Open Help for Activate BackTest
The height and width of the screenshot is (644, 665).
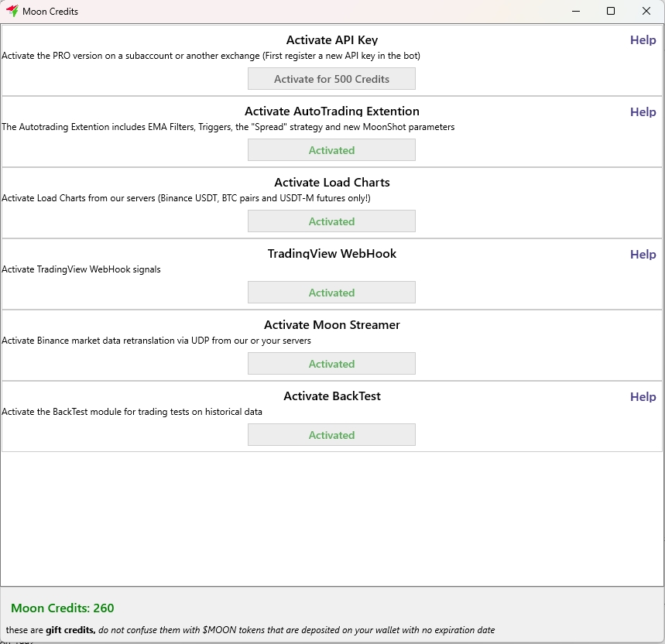tap(643, 396)
